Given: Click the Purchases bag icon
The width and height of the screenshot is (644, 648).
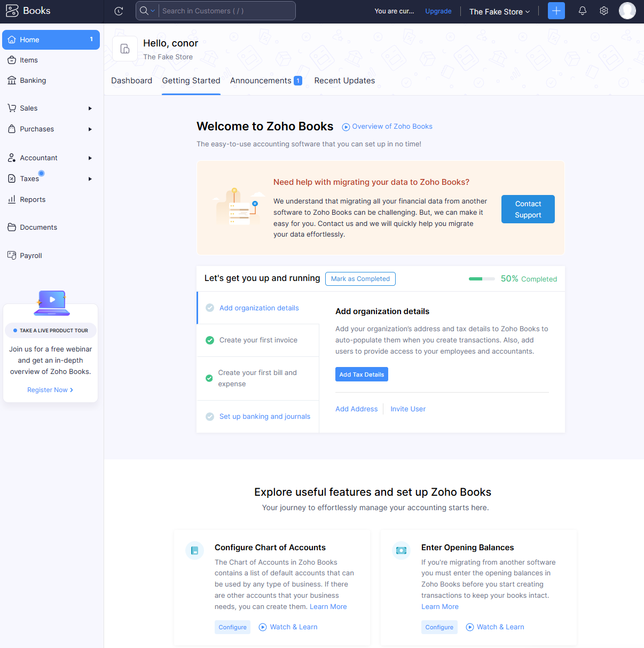Looking at the screenshot, I should [x=12, y=129].
